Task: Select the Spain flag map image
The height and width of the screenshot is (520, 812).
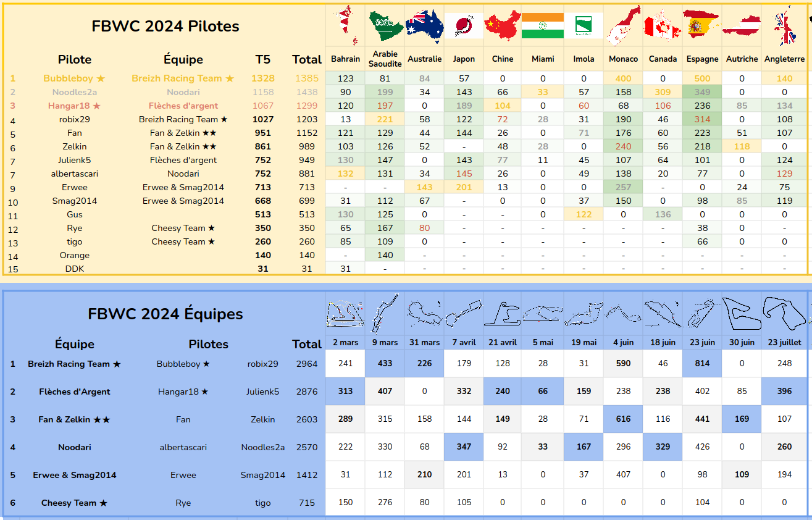Action: [703, 26]
